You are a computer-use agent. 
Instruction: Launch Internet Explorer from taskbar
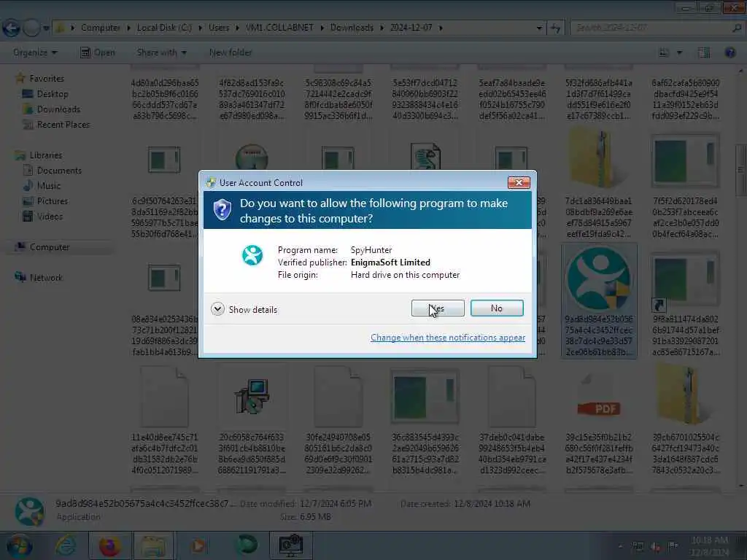tap(66, 545)
